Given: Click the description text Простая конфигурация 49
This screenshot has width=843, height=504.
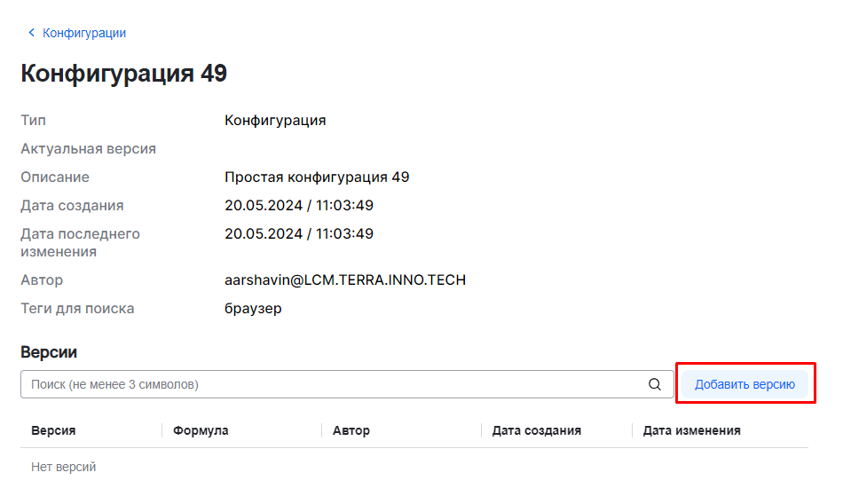Looking at the screenshot, I should pos(317,177).
